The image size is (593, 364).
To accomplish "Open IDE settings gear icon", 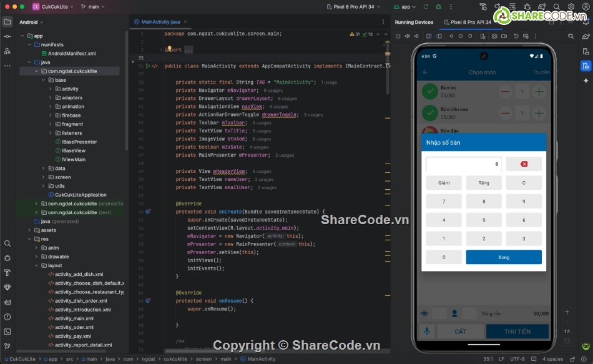I will [571, 7].
